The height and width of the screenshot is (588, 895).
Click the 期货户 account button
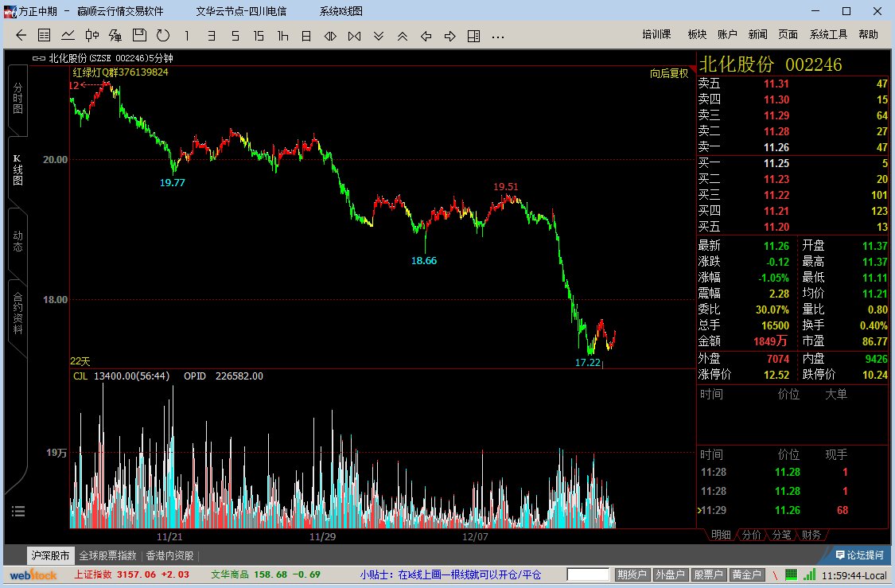click(632, 574)
